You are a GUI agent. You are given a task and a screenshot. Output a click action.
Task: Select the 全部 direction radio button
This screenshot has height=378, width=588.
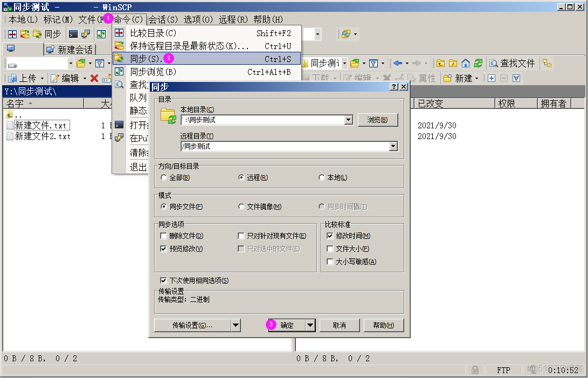tap(163, 177)
